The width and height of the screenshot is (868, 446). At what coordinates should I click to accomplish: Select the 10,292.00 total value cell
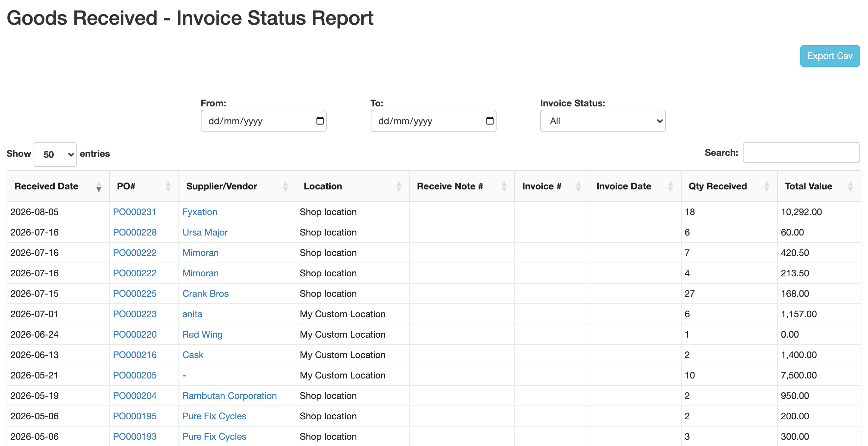tap(819, 212)
